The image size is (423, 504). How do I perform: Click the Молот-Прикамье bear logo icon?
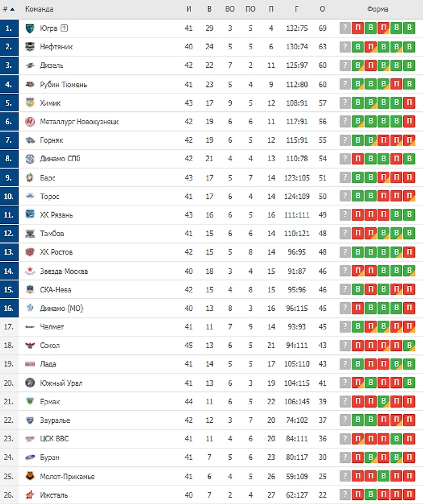click(x=30, y=476)
